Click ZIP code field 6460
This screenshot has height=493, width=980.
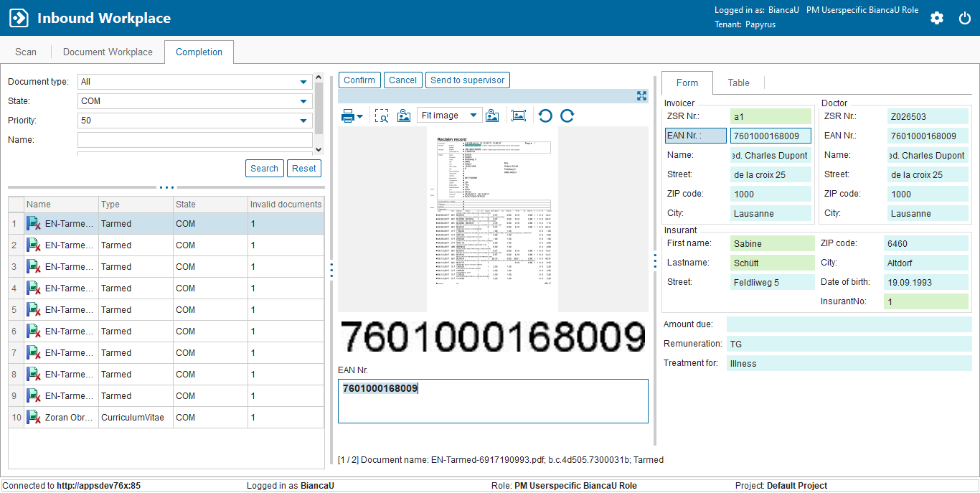tap(926, 244)
